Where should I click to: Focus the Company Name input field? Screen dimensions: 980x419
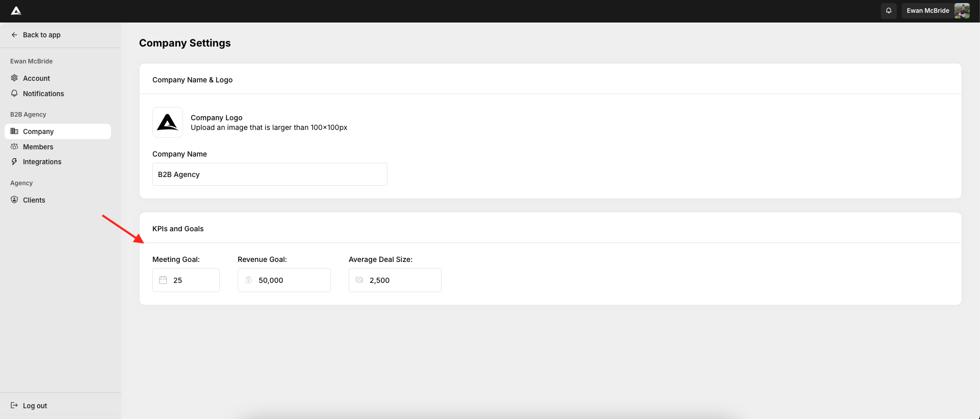coord(269,174)
